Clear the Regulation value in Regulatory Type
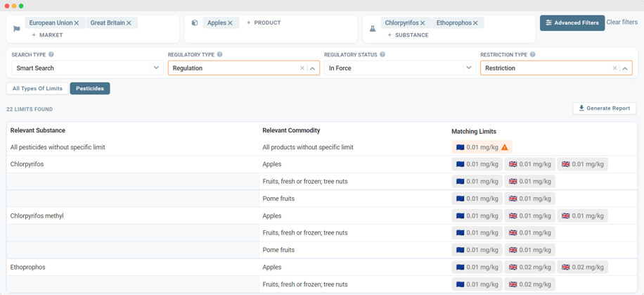 pos(302,68)
